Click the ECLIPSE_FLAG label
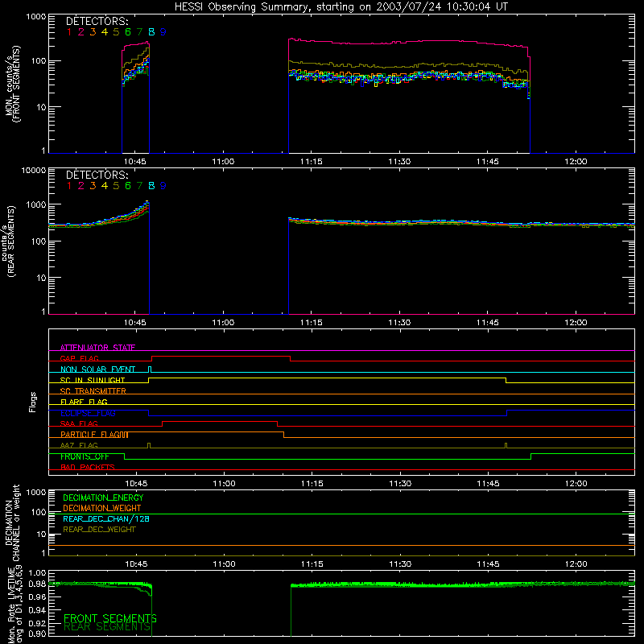This screenshot has width=644, height=644. pos(88,413)
